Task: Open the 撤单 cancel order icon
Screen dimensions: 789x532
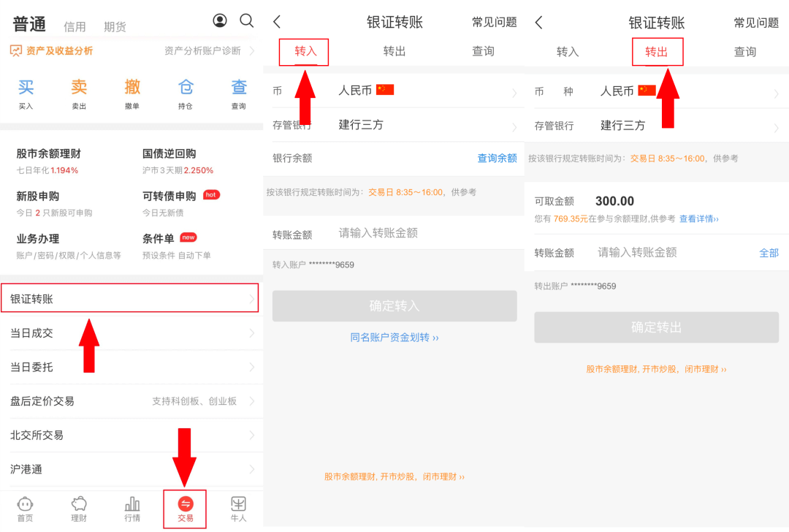Action: pyautogui.click(x=132, y=94)
